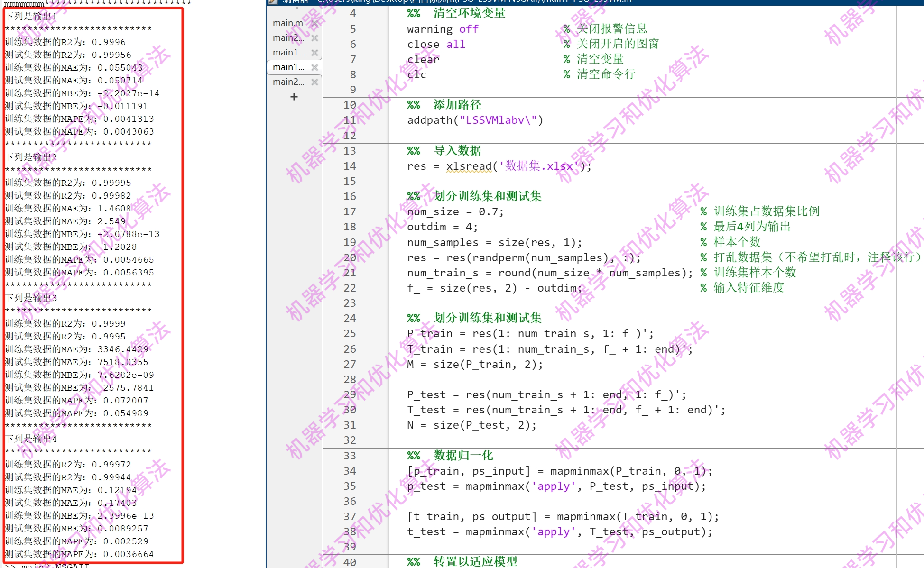Click the '下列是输出3' text in the command window
924x568 pixels.
31,298
